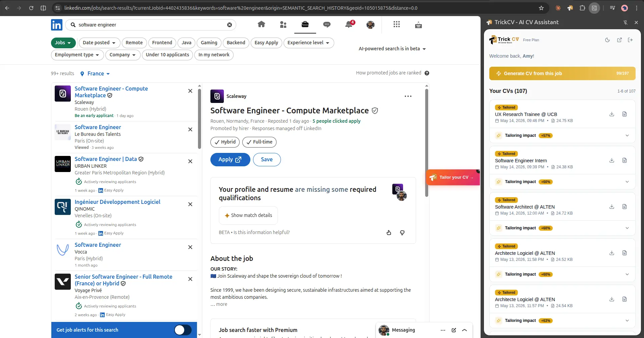Open AI-powered search is in beta dropdown
The image size is (644, 338).
coord(392,49)
